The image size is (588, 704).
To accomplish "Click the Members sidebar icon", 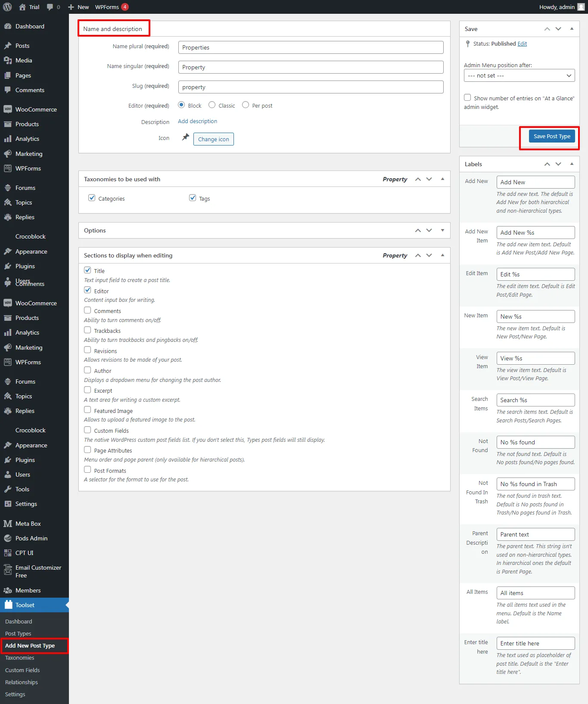I will point(8,590).
